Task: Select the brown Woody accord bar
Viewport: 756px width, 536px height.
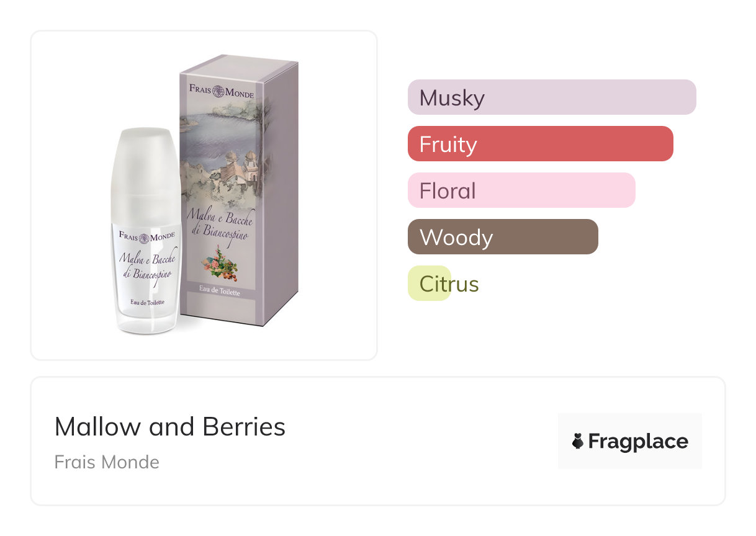Action: click(503, 237)
